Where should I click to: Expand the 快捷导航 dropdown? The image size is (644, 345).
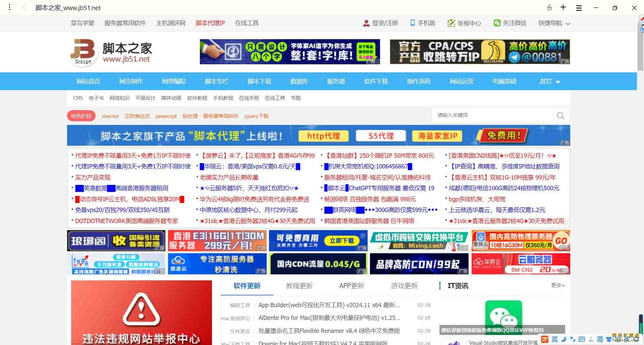tap(554, 23)
